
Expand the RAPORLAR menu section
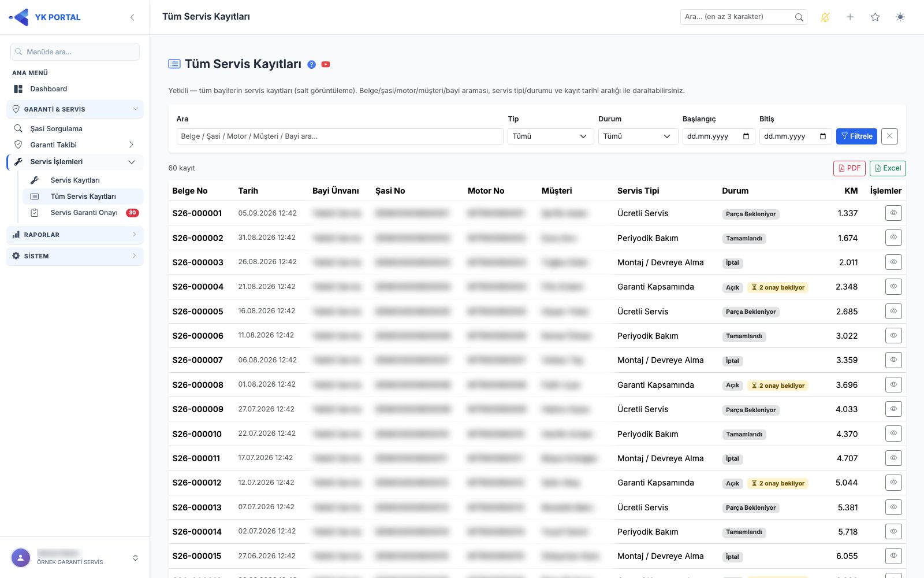click(75, 235)
